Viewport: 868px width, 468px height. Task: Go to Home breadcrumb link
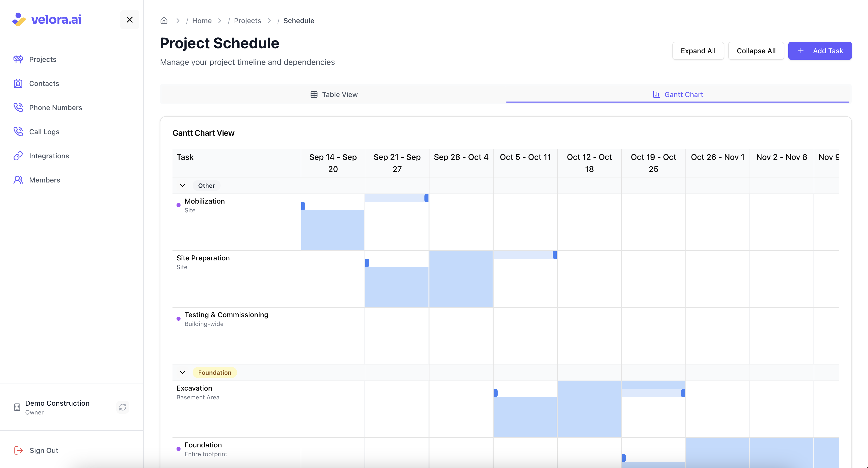(202, 21)
